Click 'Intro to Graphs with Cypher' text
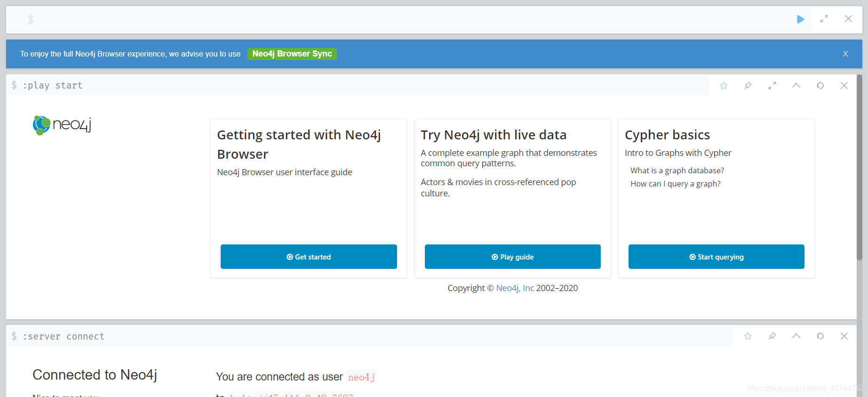Image resolution: width=868 pixels, height=397 pixels. (x=678, y=153)
